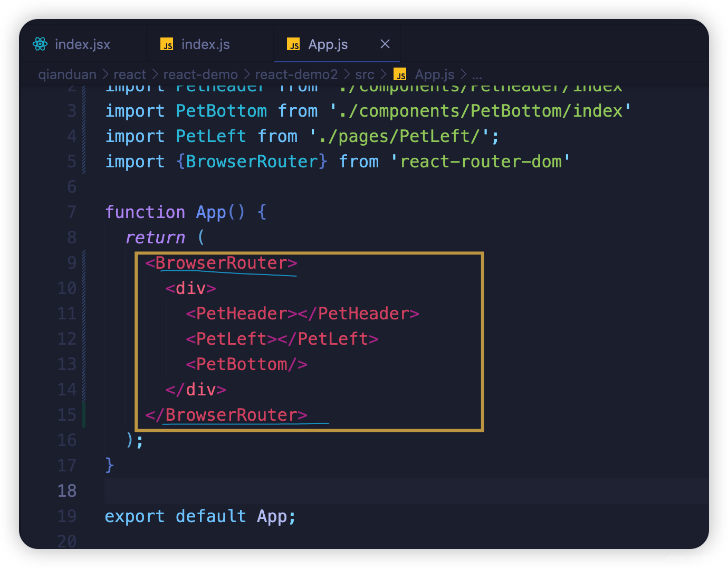Click the './pages/PetLeft/' path string

coord(399,136)
